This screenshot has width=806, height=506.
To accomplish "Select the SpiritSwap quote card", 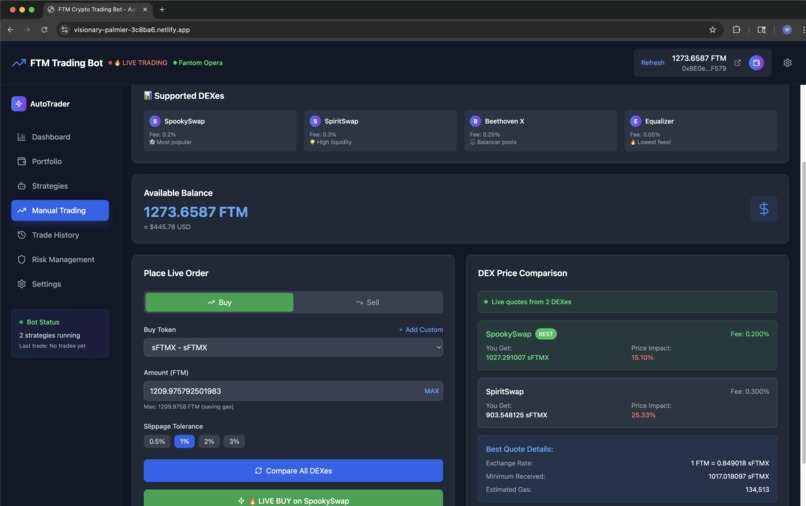I will [x=627, y=403].
